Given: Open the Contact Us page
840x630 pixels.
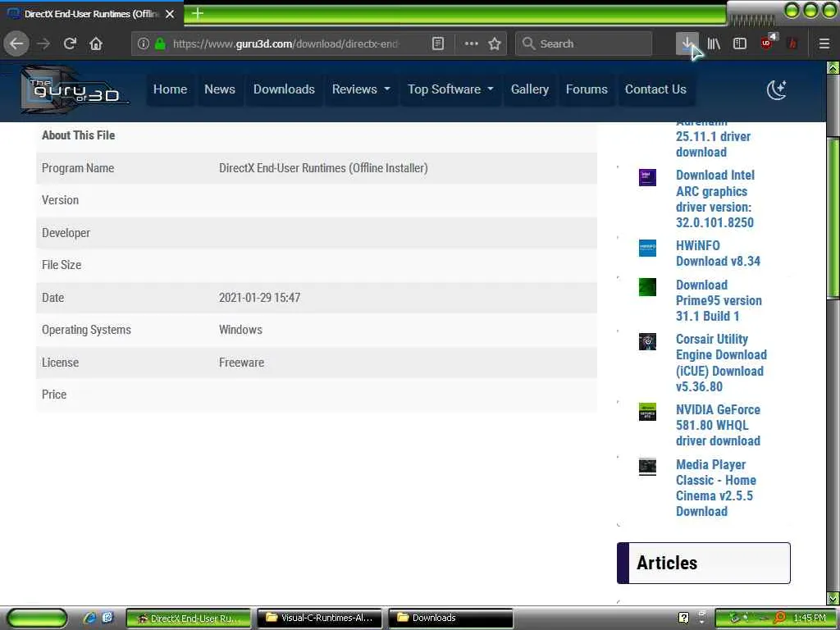Looking at the screenshot, I should click(x=655, y=89).
